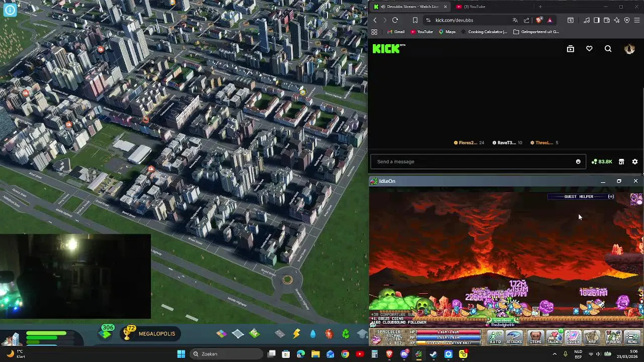644x362 pixels.
Task: Click the Kick logo home link
Action: click(388, 49)
